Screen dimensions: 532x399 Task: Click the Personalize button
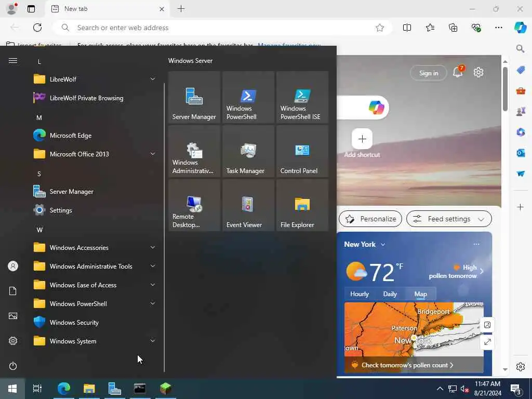[370, 219]
